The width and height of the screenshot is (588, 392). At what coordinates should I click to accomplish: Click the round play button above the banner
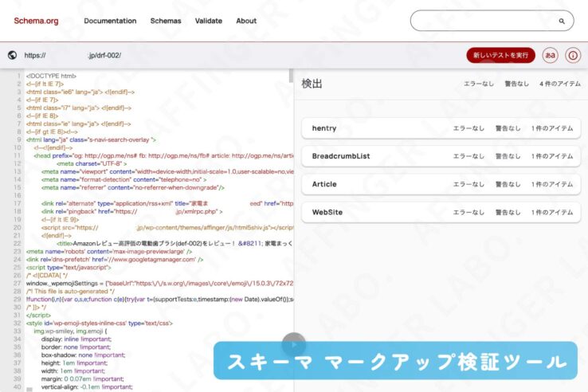[x=294, y=344]
